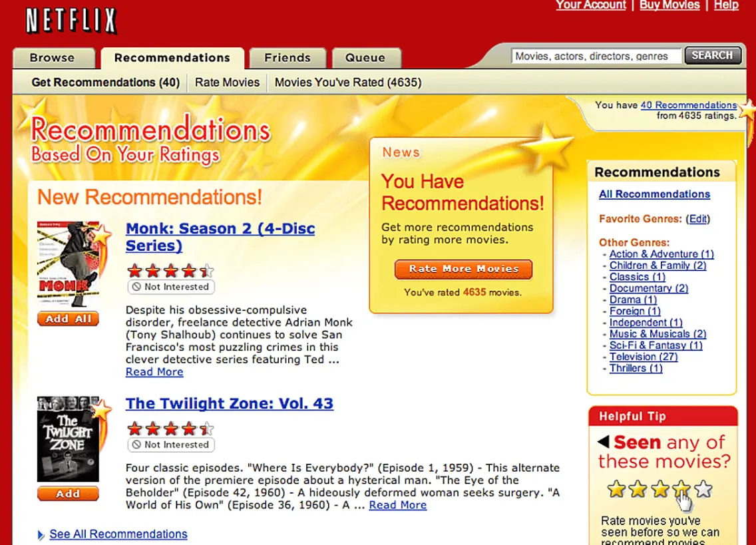Rate The Twilight Zone three stars
Viewport: 756px width, 545px height.
pos(170,429)
